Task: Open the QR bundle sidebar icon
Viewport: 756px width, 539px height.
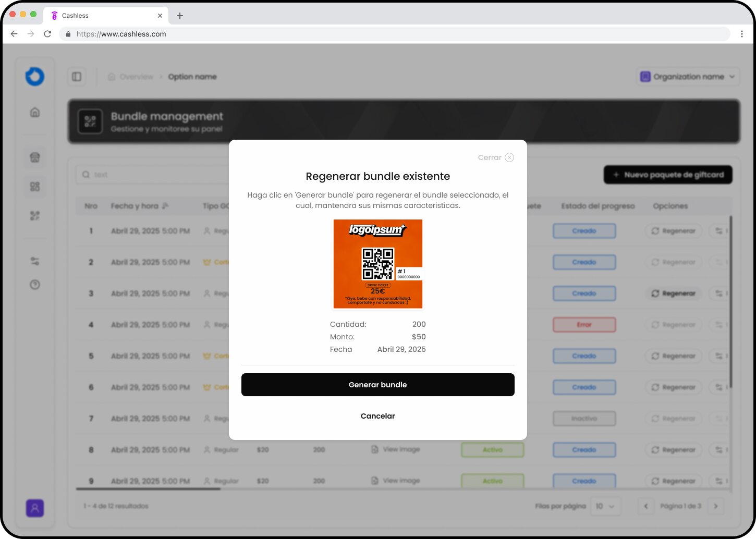Action: pos(35,216)
